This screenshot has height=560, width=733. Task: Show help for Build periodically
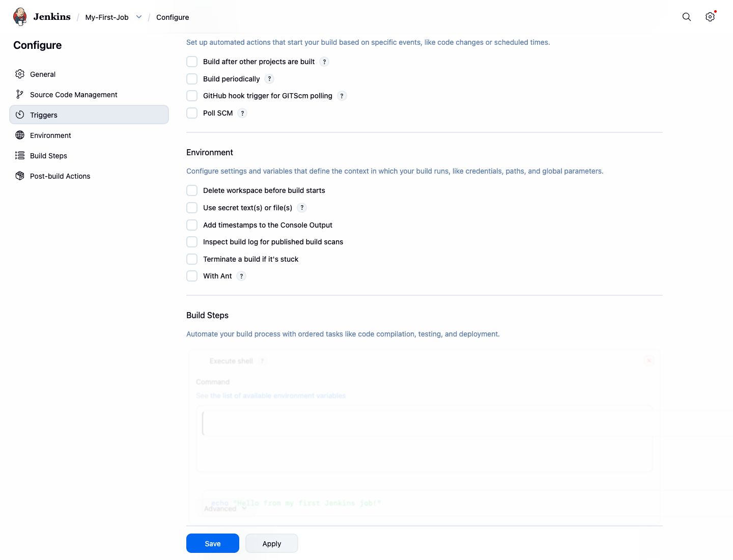[269, 79]
